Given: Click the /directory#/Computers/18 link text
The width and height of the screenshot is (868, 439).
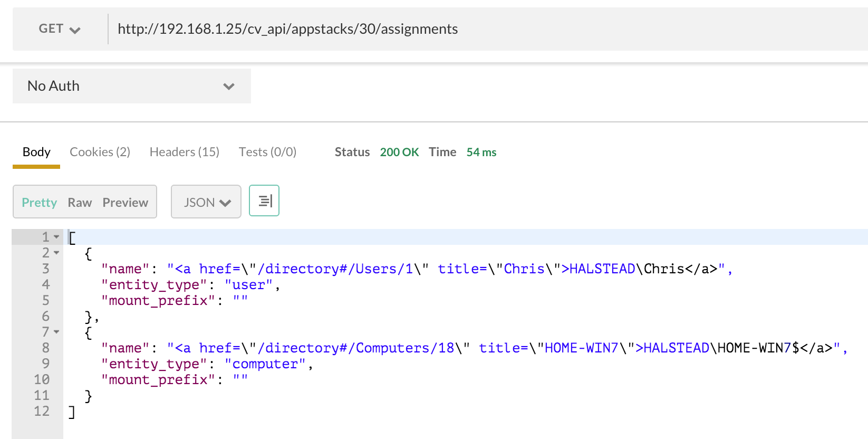Looking at the screenshot, I should tap(356, 348).
